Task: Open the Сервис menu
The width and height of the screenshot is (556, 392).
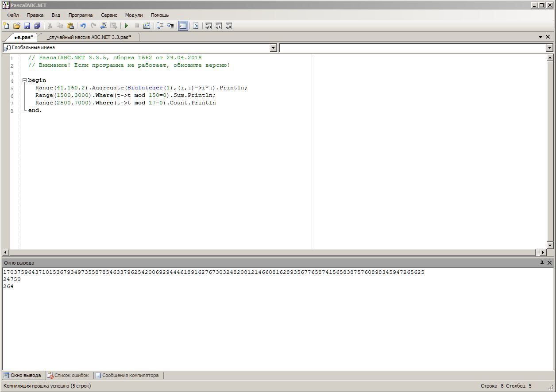Action: pos(109,15)
